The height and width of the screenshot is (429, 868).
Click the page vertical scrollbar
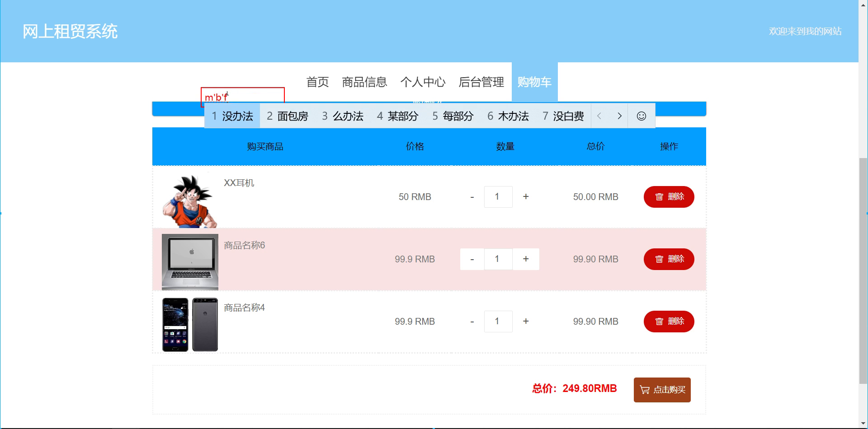pos(863,271)
